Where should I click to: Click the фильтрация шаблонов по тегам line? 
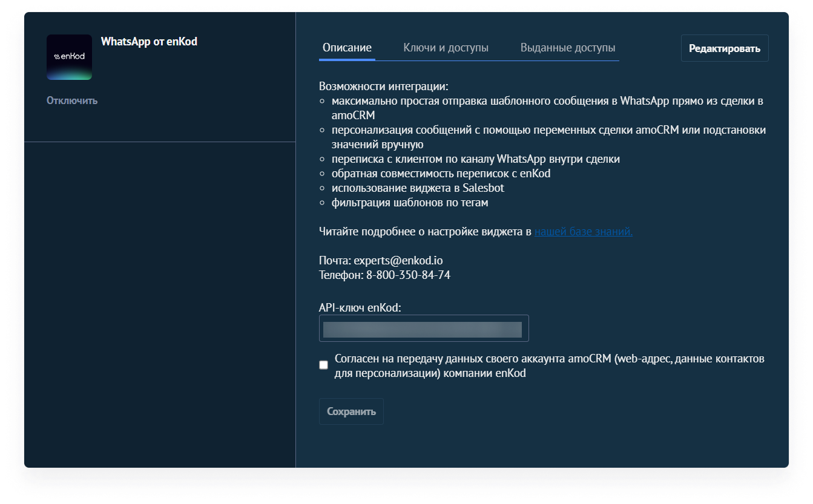(410, 203)
